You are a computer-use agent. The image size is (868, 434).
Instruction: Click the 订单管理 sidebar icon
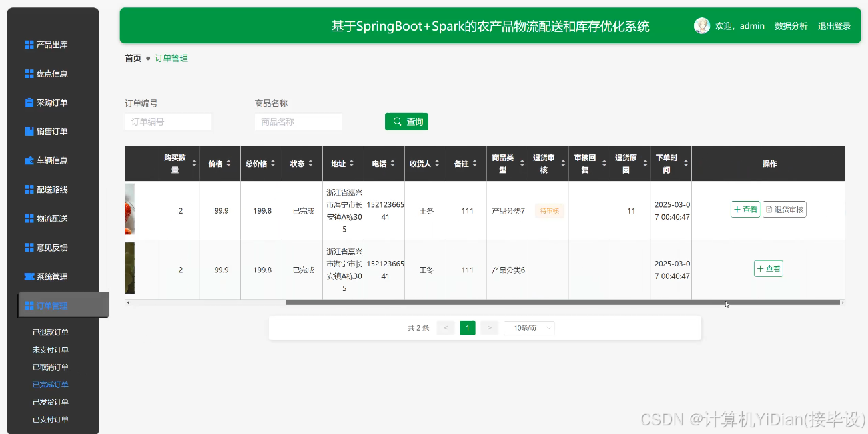[29, 306]
